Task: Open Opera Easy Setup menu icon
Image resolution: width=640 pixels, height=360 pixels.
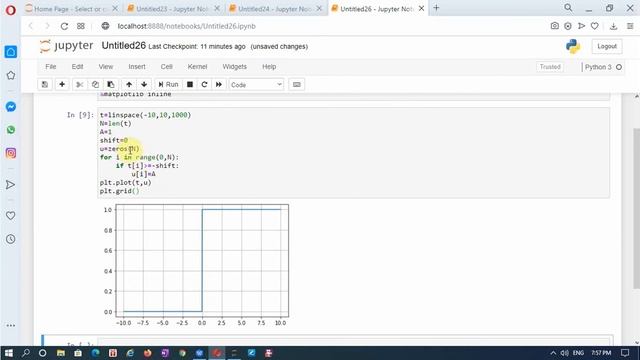Action: tap(630, 26)
